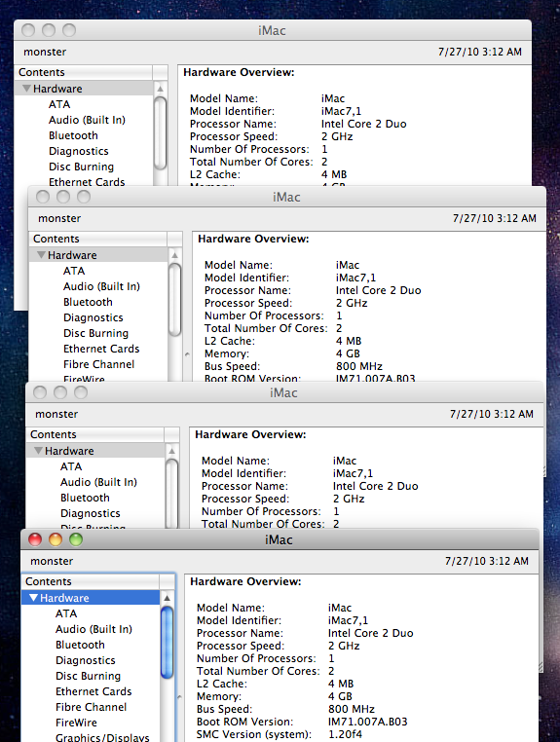The image size is (560, 742).
Task: Select Graphics/Displays in the active window
Action: (102, 737)
